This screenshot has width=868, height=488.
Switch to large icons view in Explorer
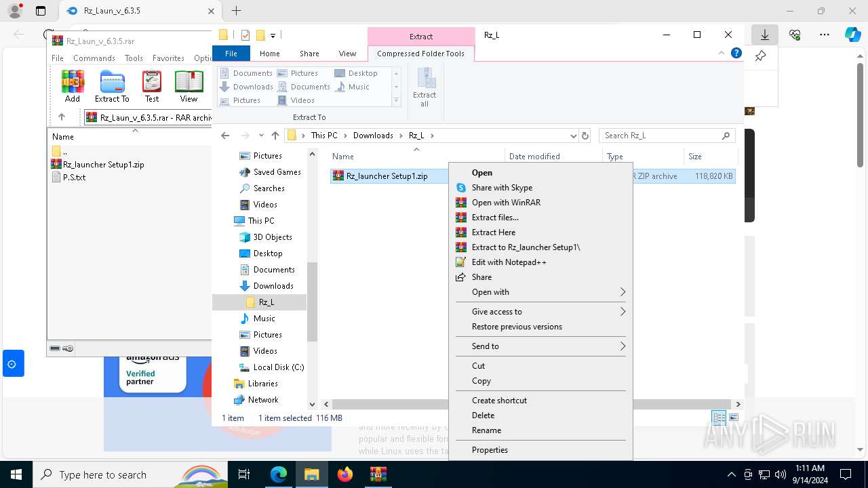click(733, 418)
